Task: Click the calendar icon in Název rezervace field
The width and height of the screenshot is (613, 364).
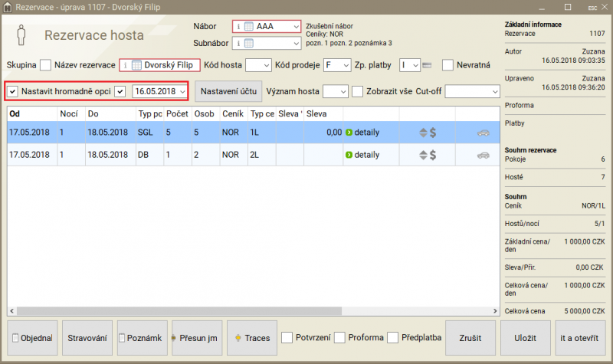Action: tap(137, 65)
